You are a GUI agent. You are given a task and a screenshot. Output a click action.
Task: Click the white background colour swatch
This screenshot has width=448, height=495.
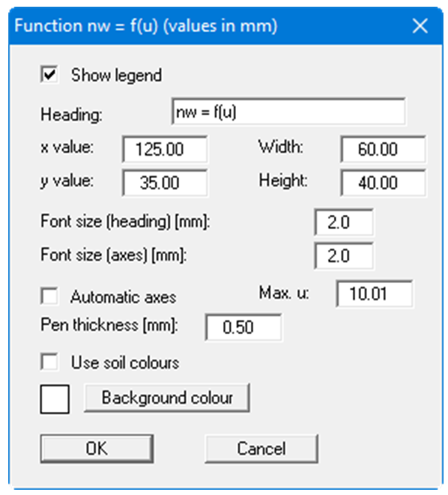[x=55, y=399]
